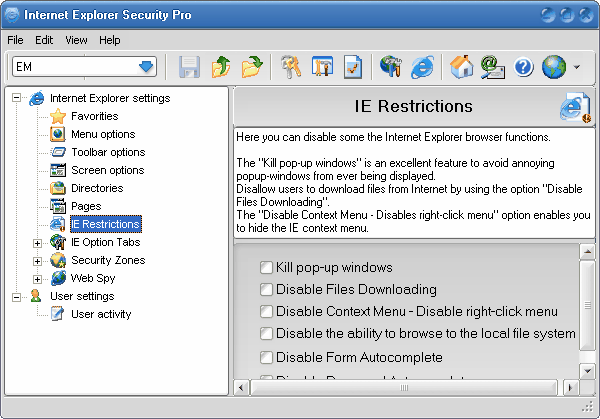Open the EM profile dropdown

146,67
